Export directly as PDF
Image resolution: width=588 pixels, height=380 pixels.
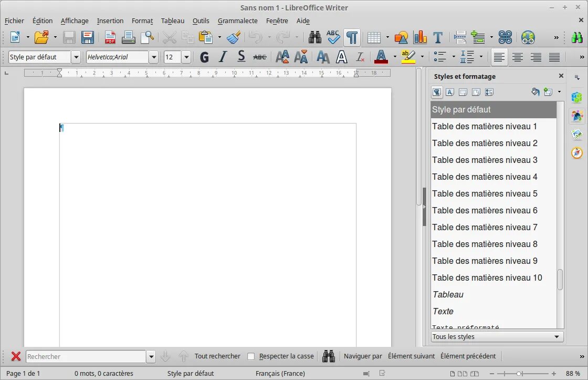110,37
